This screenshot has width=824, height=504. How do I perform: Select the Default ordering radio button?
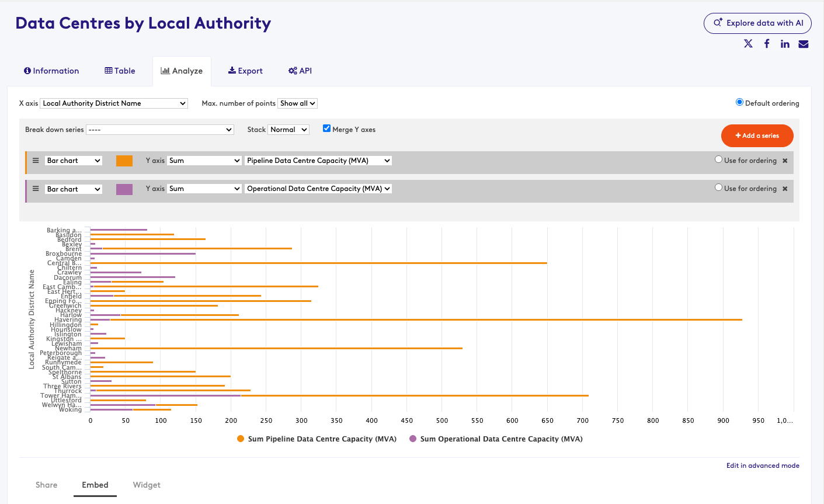[x=739, y=102]
